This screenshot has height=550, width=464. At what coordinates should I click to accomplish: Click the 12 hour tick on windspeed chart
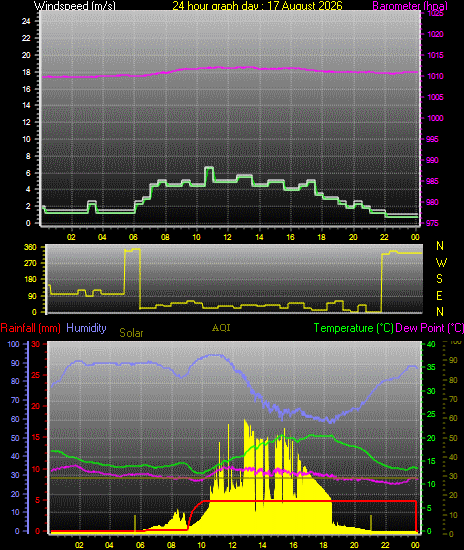click(228, 237)
